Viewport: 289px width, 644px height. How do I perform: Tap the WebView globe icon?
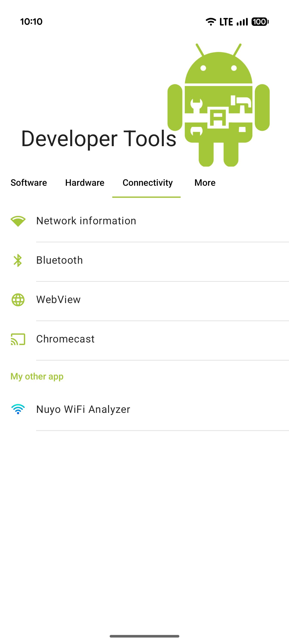pos(18,300)
